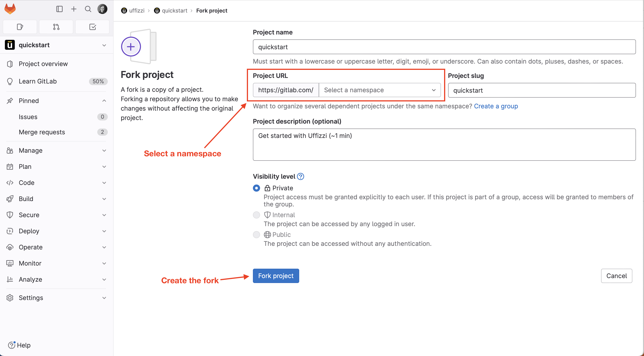Open the Select a namespace dropdown
This screenshot has height=356, width=644.
[379, 90]
